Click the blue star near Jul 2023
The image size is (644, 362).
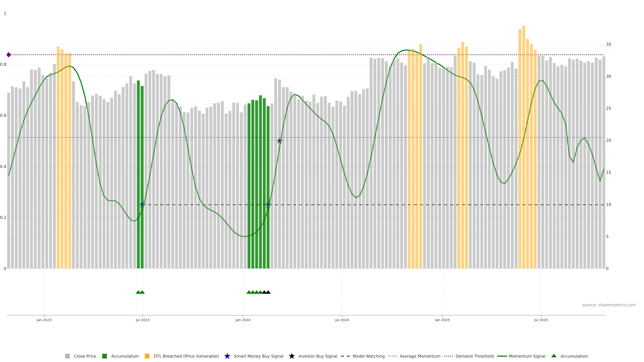142,205
